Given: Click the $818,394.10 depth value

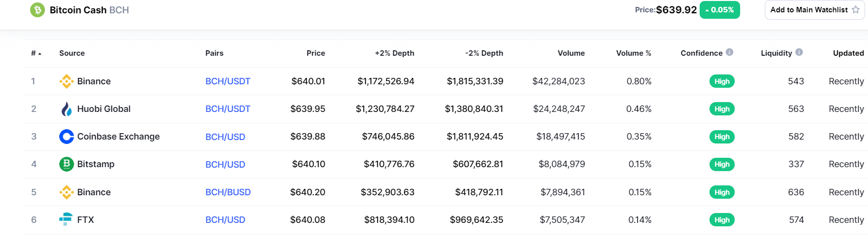Looking at the screenshot, I should tap(390, 220).
